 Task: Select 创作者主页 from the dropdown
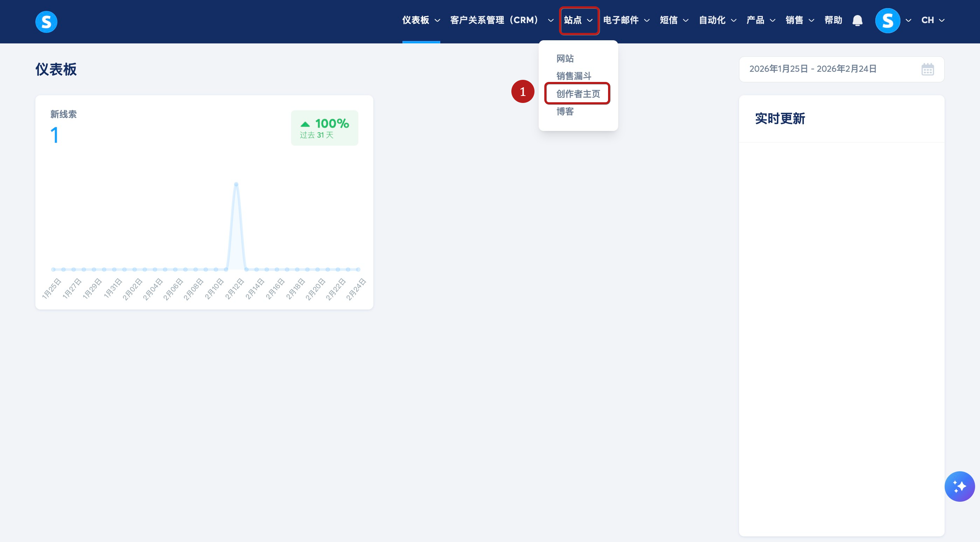[x=578, y=93]
